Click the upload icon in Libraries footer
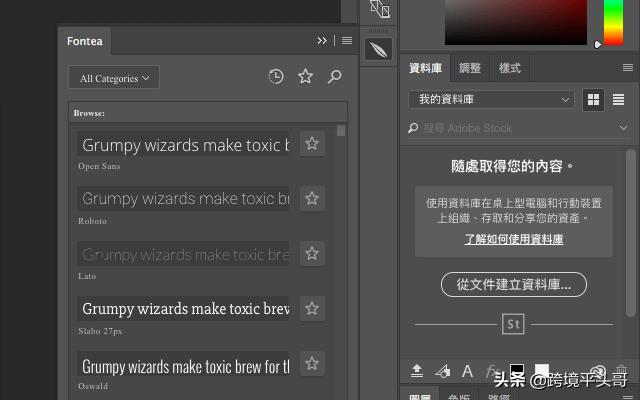 coord(417,371)
